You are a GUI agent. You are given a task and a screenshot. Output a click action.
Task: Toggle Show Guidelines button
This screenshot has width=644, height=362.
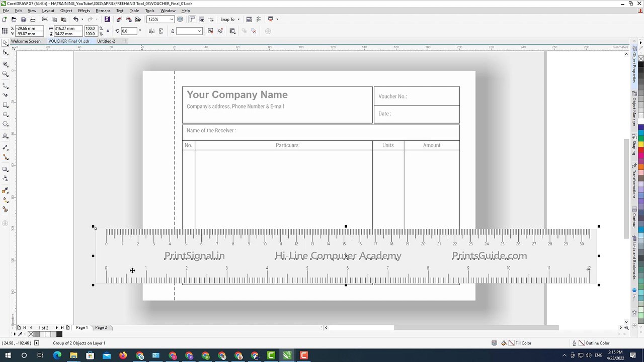211,19
